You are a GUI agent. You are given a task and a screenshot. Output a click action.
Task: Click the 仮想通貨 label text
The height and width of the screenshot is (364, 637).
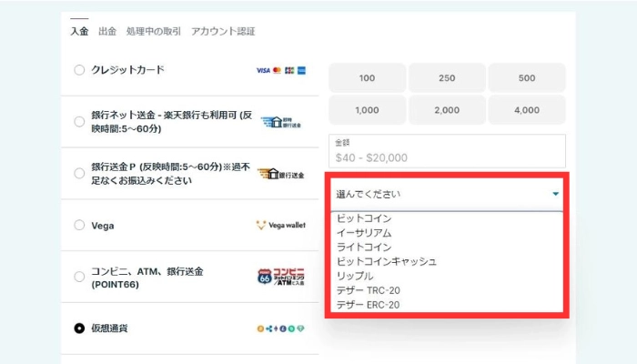click(x=109, y=329)
